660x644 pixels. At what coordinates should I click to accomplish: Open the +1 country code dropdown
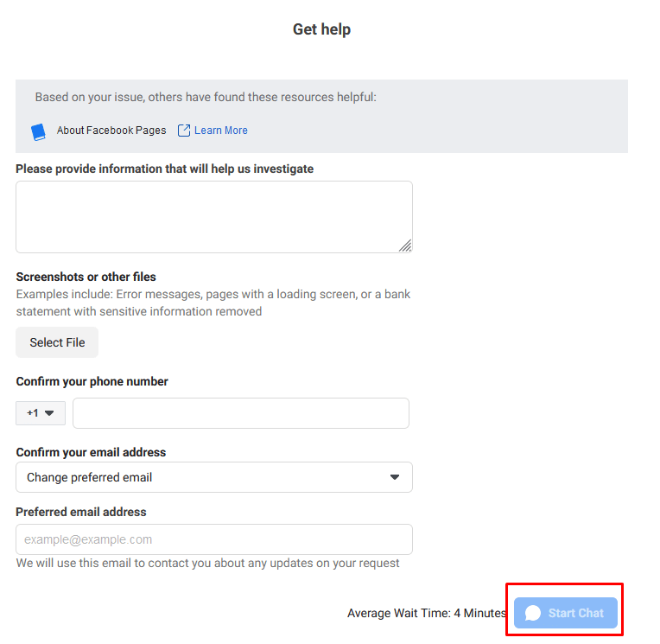pyautogui.click(x=41, y=413)
